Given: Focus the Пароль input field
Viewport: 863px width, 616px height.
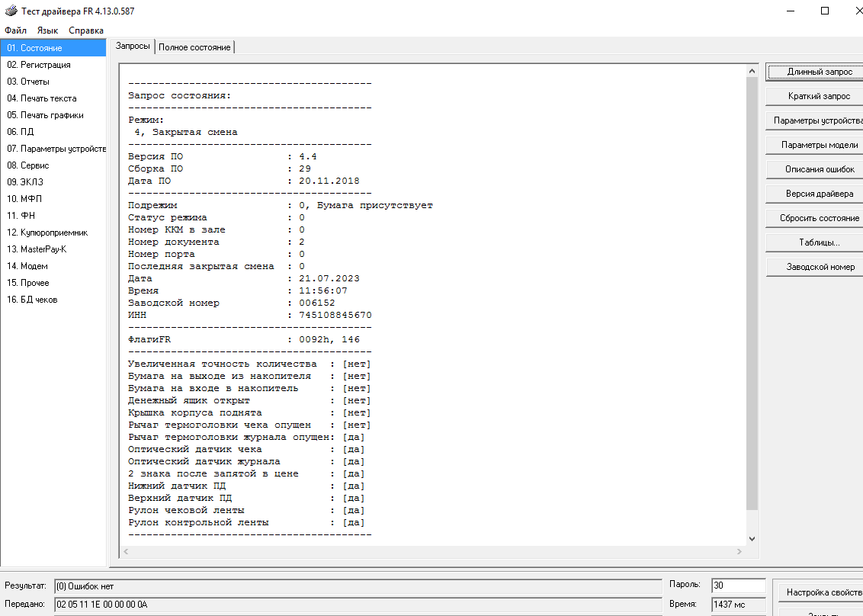Looking at the screenshot, I should pyautogui.click(x=738, y=586).
